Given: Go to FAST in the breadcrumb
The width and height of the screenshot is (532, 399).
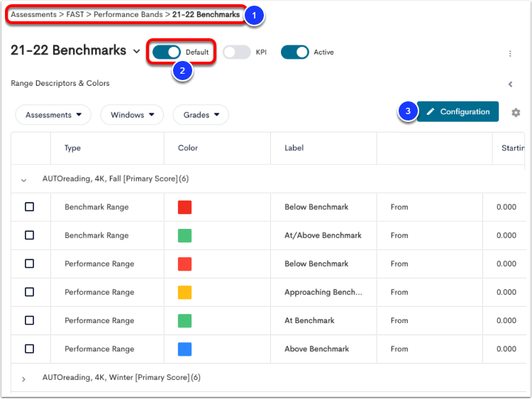Looking at the screenshot, I should (x=75, y=14).
